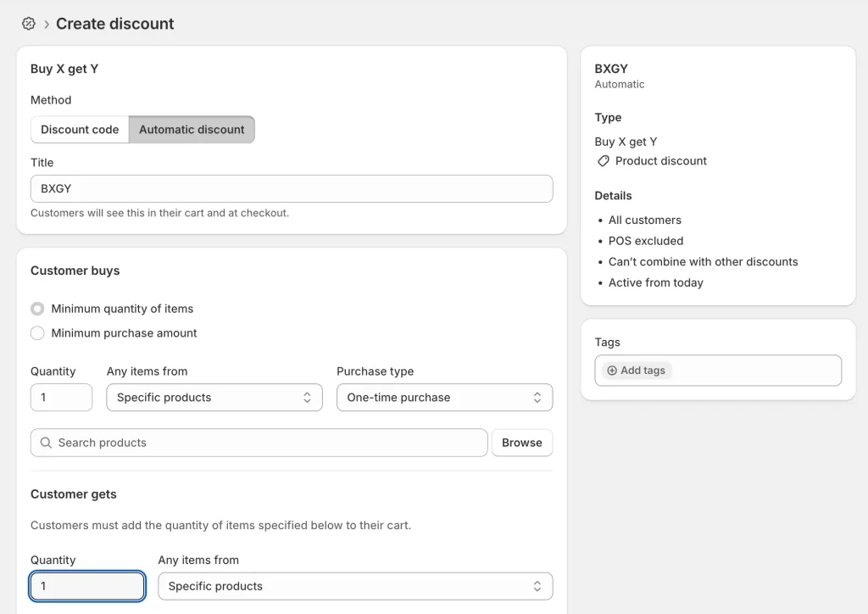Click the Quantity field under Customer buys
The height and width of the screenshot is (614, 868).
pos(61,397)
